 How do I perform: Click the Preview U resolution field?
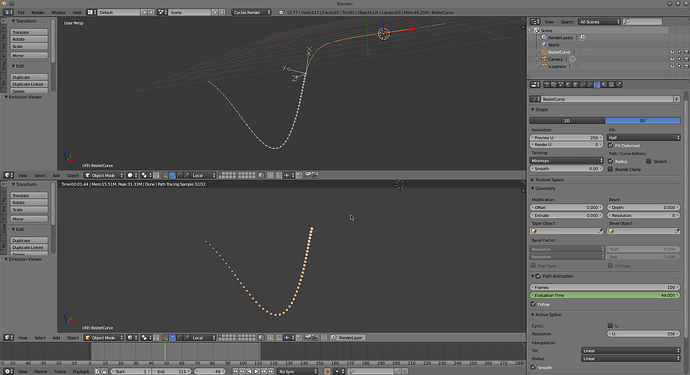pos(566,137)
